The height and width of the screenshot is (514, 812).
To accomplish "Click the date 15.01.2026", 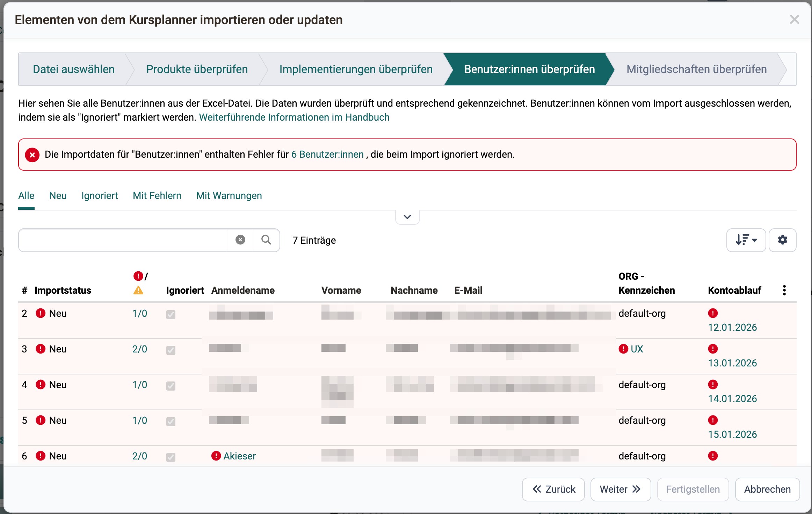I will (x=732, y=434).
